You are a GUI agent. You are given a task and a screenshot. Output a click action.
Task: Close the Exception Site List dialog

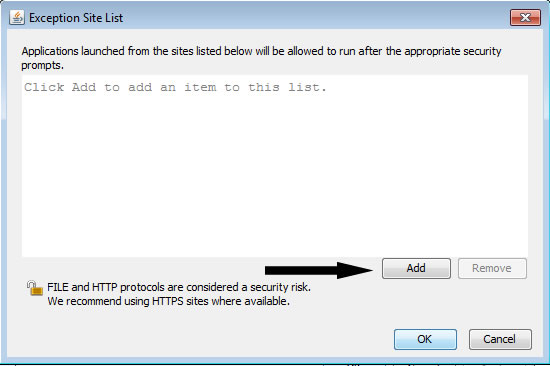click(x=525, y=18)
